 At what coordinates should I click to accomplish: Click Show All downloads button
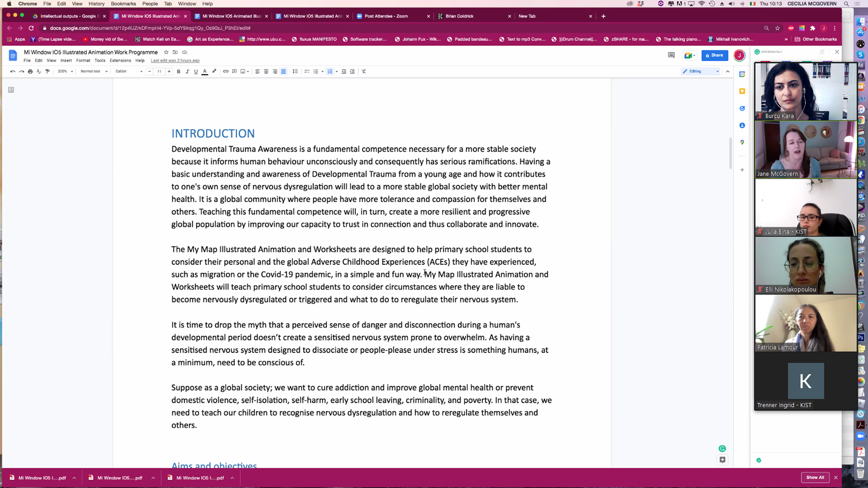point(815,477)
